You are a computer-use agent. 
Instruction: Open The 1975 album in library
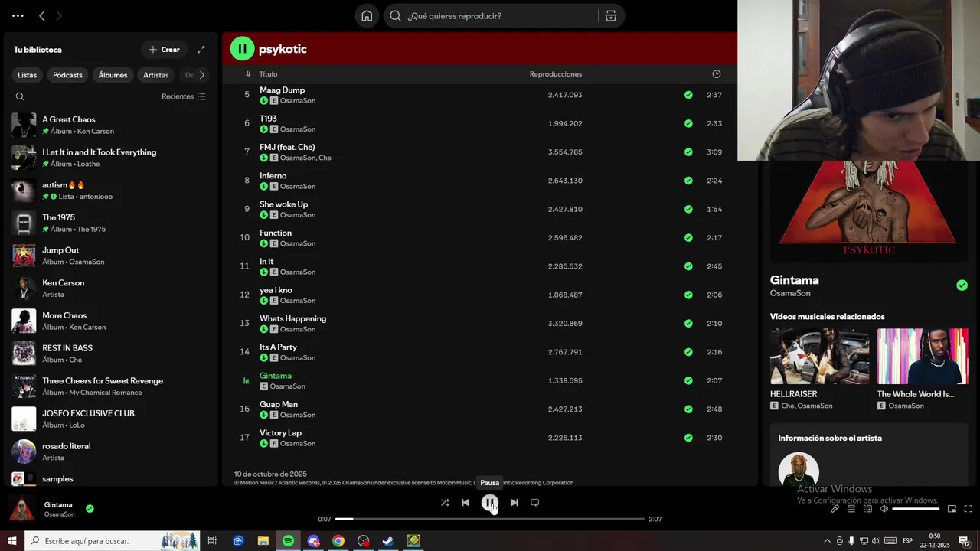(111, 223)
